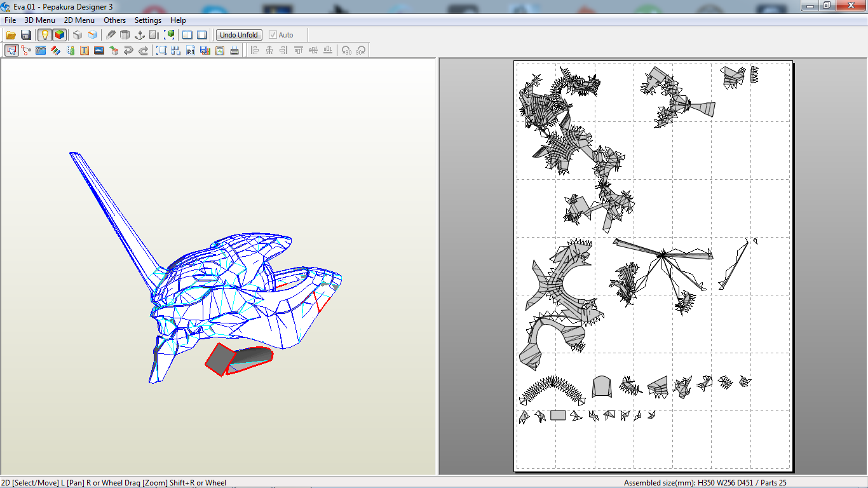Select the arched tombstone-shaped part on the pattern sheet
The height and width of the screenshot is (488, 868).
tap(601, 386)
